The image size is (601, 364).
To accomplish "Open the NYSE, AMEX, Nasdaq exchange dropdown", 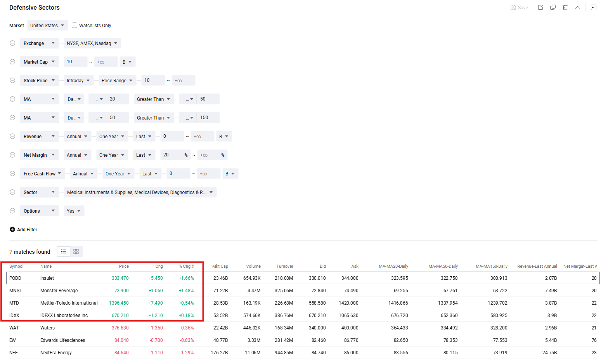I will pyautogui.click(x=92, y=43).
